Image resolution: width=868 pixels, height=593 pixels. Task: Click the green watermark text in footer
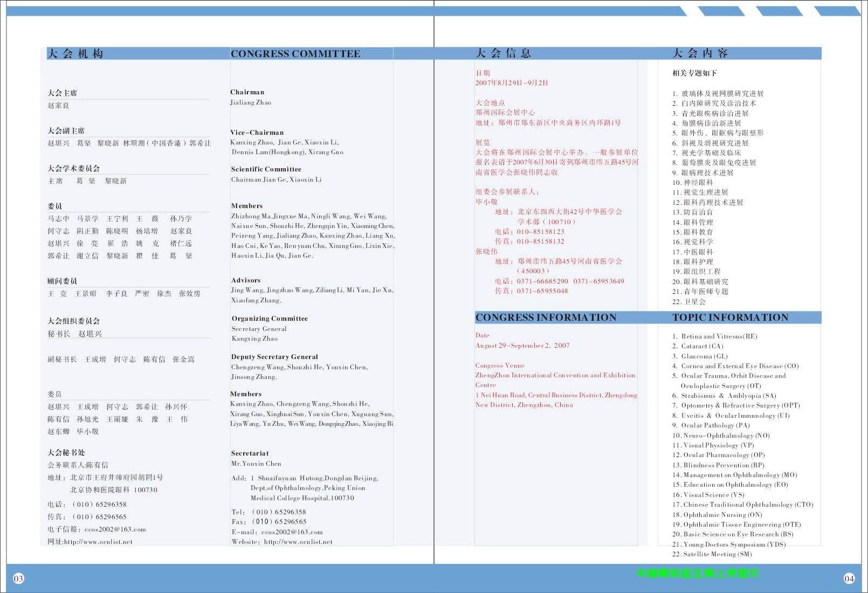tap(697, 573)
